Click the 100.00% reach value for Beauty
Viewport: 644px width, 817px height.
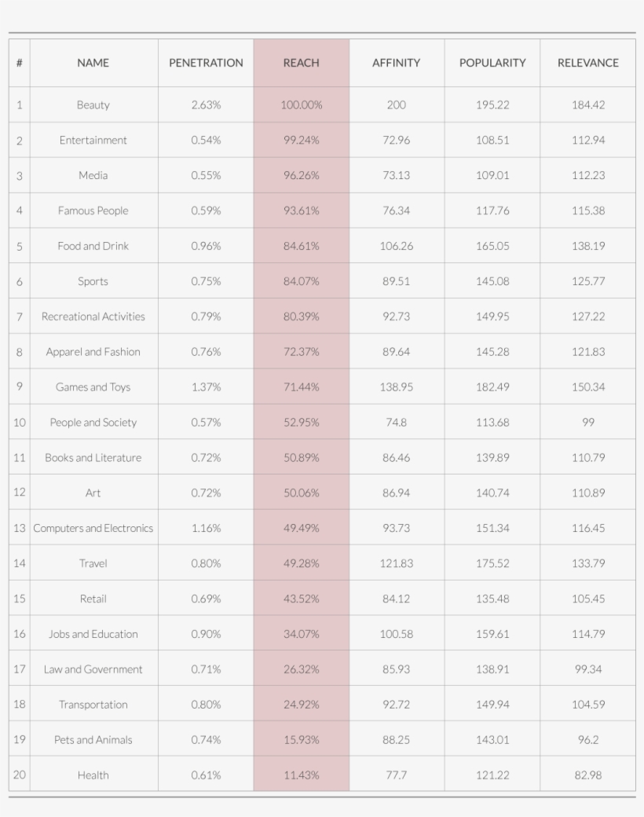click(301, 105)
